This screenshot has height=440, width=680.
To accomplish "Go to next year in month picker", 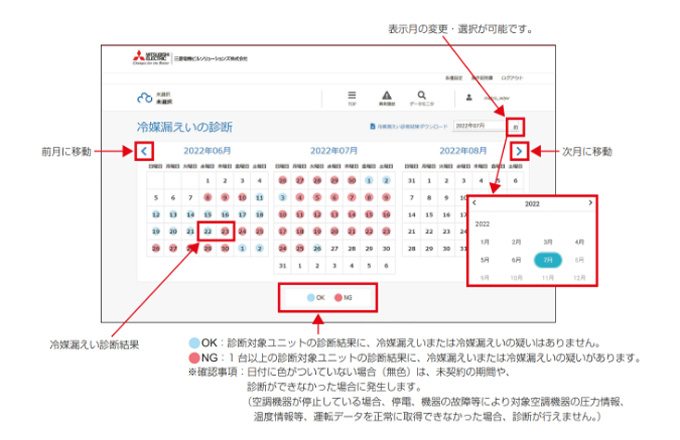I will (590, 203).
